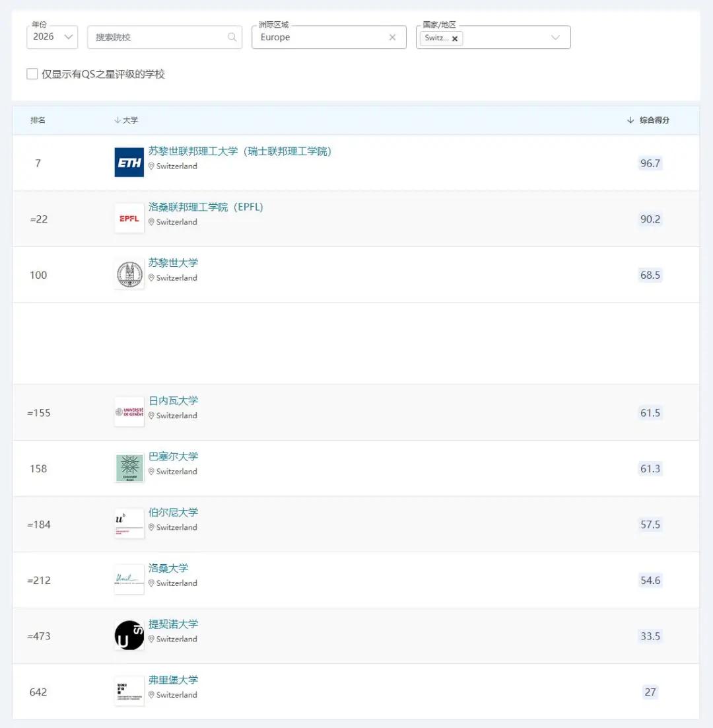The height and width of the screenshot is (728, 713).
Task: Click the 排名 column header
Action: point(38,120)
